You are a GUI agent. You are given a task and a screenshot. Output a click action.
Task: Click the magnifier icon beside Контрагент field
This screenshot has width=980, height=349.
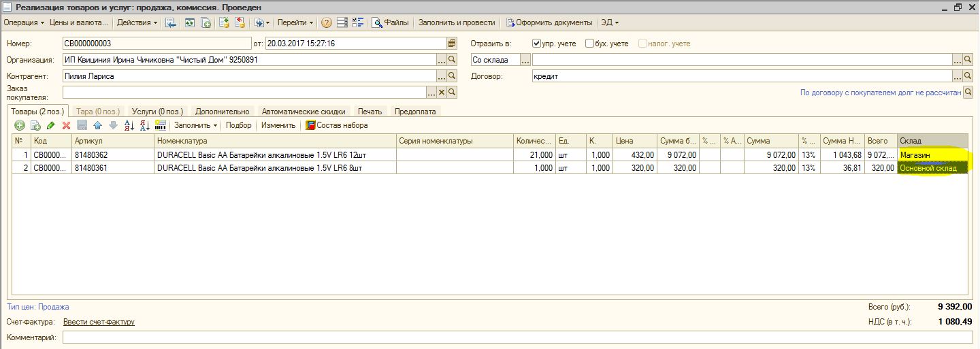(452, 76)
